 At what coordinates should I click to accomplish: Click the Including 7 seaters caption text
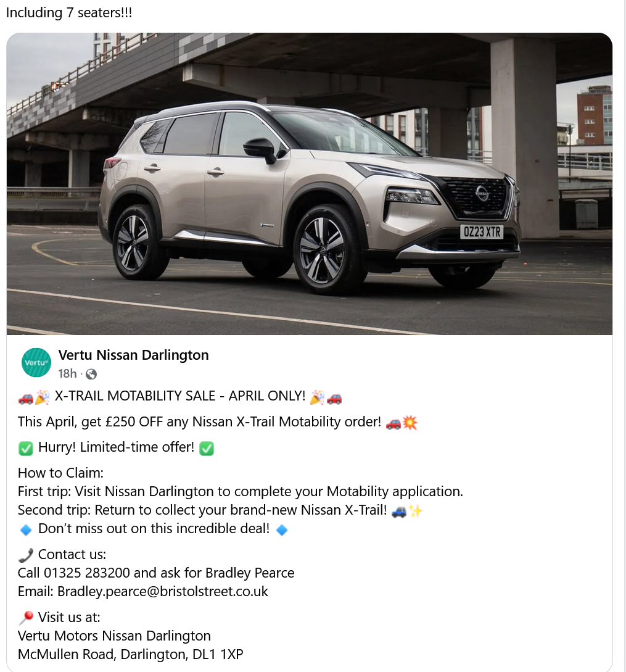coord(69,12)
